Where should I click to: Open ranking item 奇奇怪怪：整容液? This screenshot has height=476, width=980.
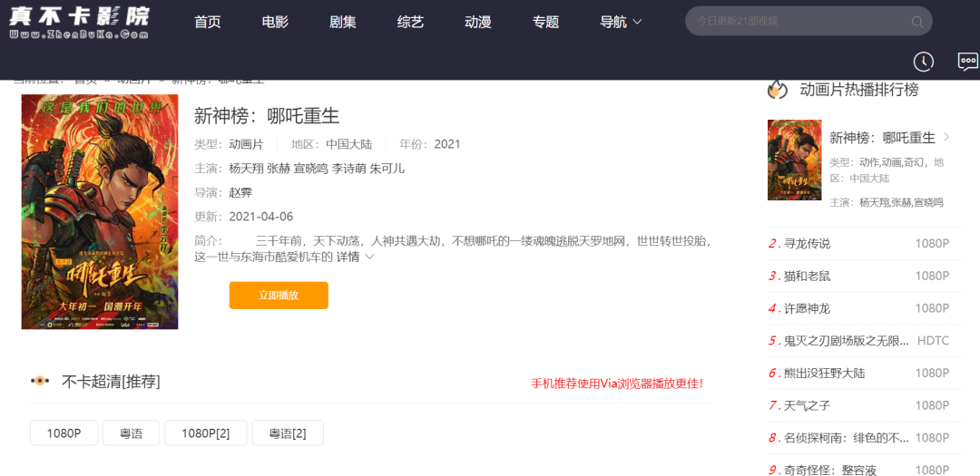tap(830, 471)
